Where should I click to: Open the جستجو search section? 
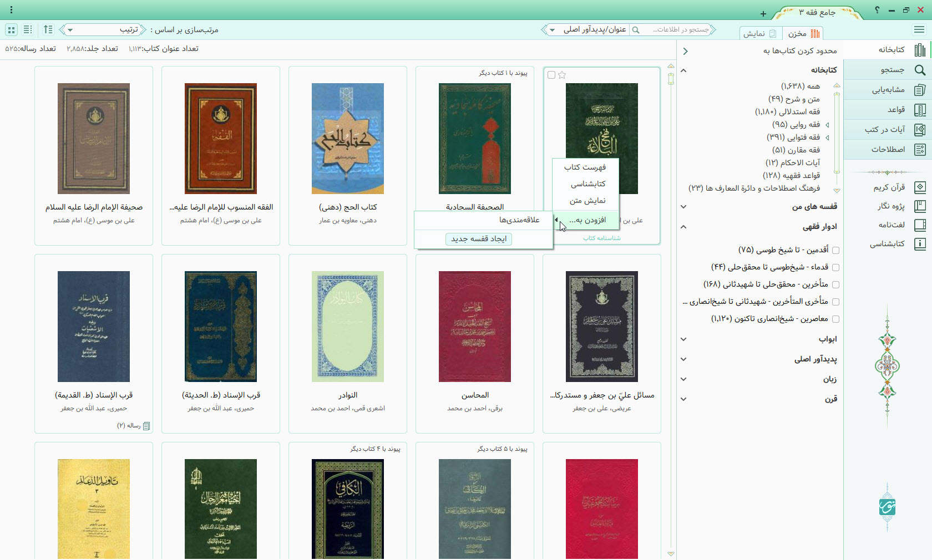click(x=888, y=70)
